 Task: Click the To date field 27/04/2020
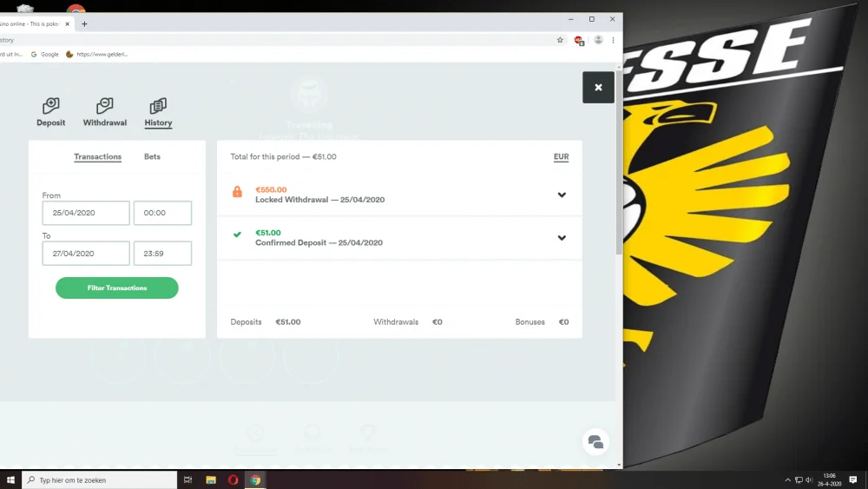[86, 253]
